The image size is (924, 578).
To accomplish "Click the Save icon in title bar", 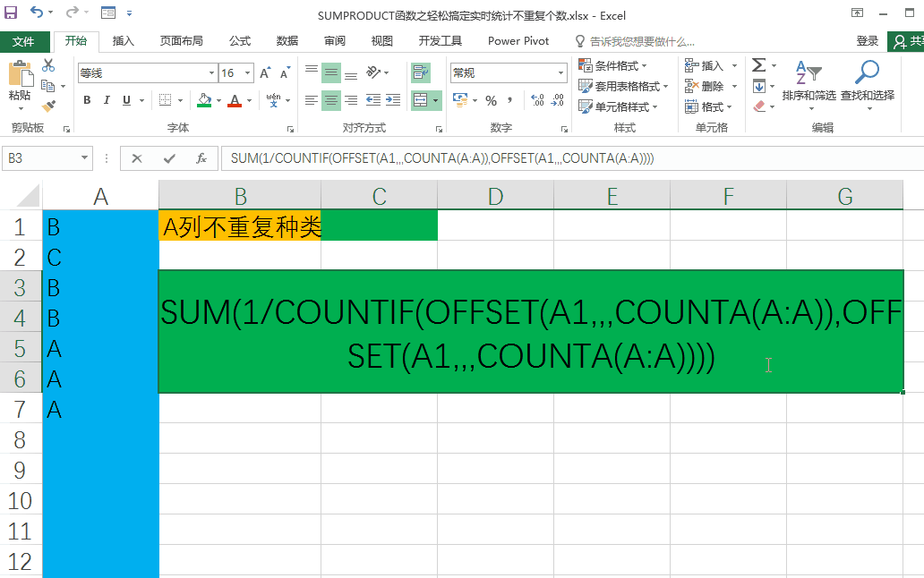I will coord(11,12).
